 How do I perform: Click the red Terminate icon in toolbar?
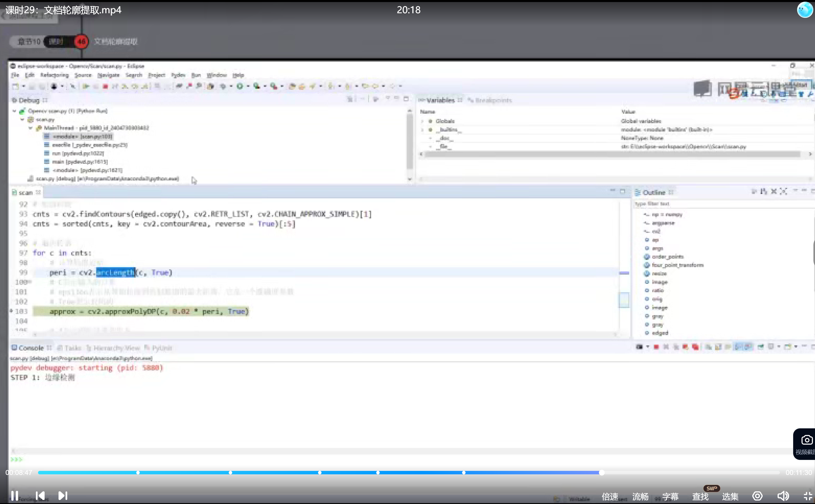105,86
